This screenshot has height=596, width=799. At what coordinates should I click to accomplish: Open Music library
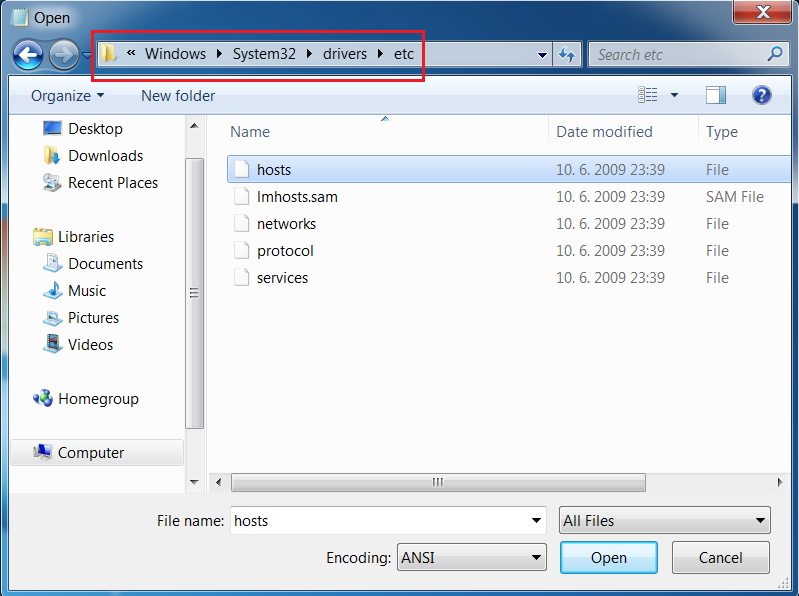click(87, 291)
